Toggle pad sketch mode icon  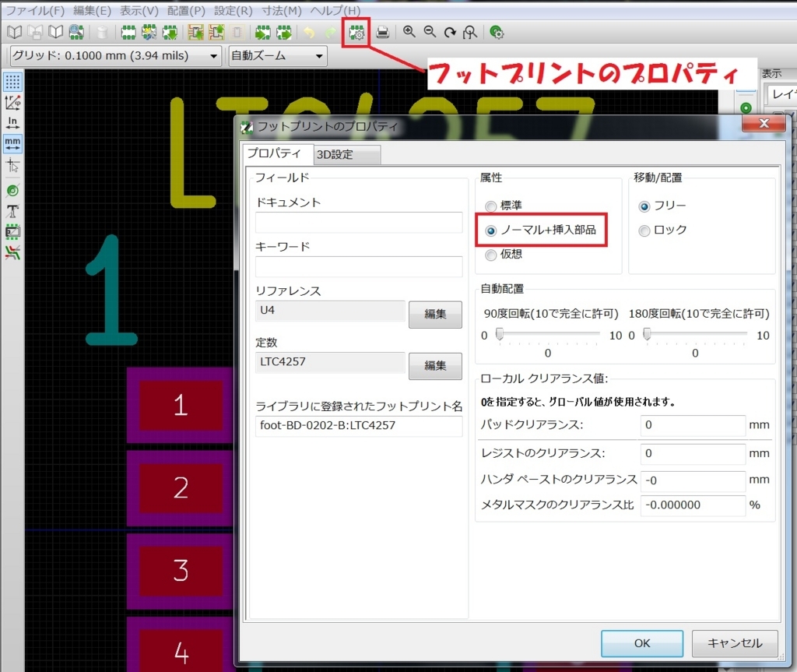click(x=12, y=189)
